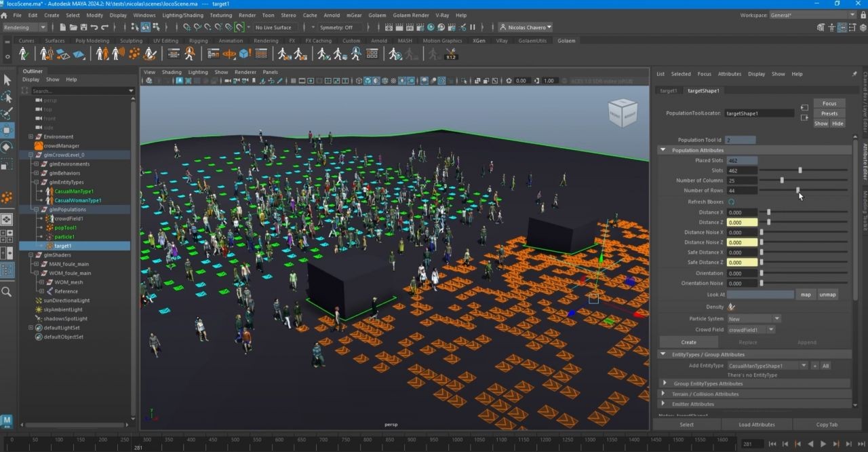This screenshot has height=452, width=868.
Task: Expand Terrain / Collision Attributes section
Action: [665, 394]
